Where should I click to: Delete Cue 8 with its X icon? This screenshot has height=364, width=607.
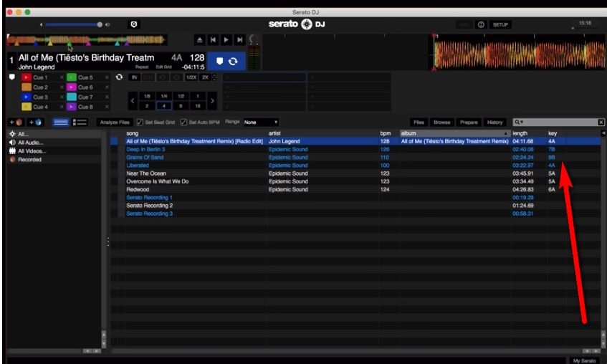(x=107, y=107)
